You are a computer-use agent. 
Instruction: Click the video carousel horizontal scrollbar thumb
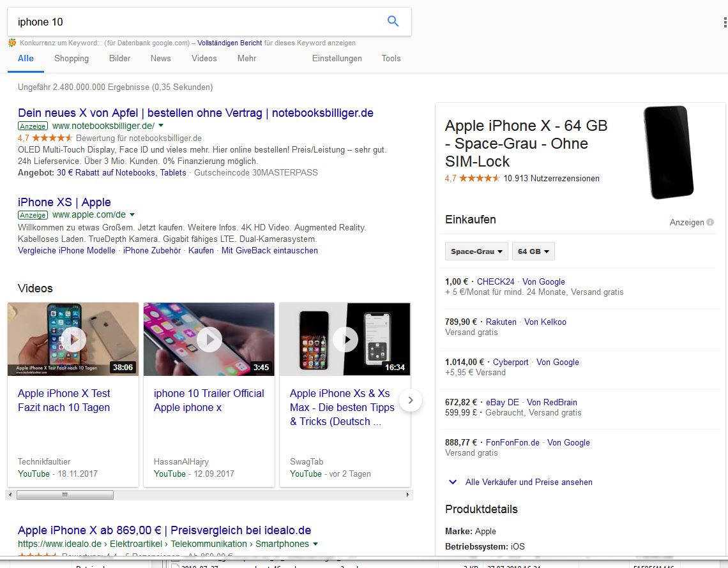[65, 495]
